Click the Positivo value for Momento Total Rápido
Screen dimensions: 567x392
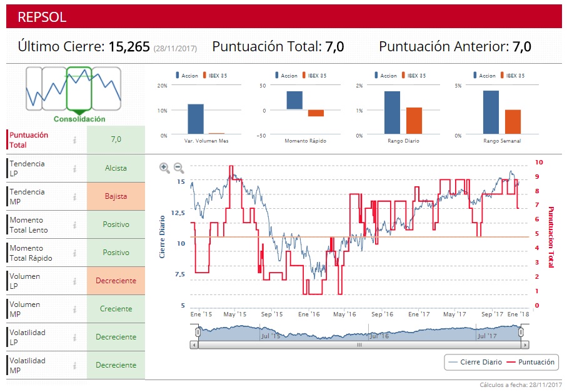click(x=116, y=253)
